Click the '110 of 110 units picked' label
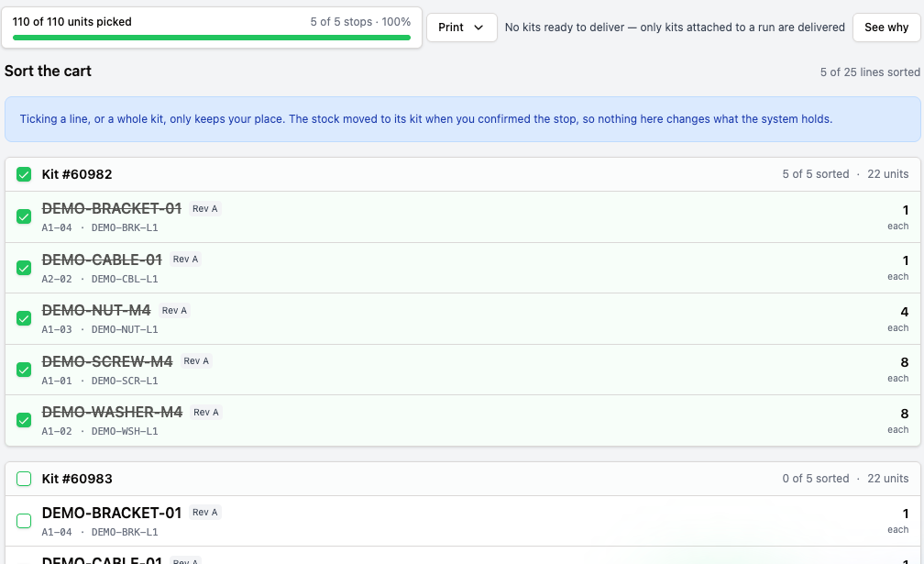Screen dimensions: 924x564 pyautogui.click(x=71, y=22)
